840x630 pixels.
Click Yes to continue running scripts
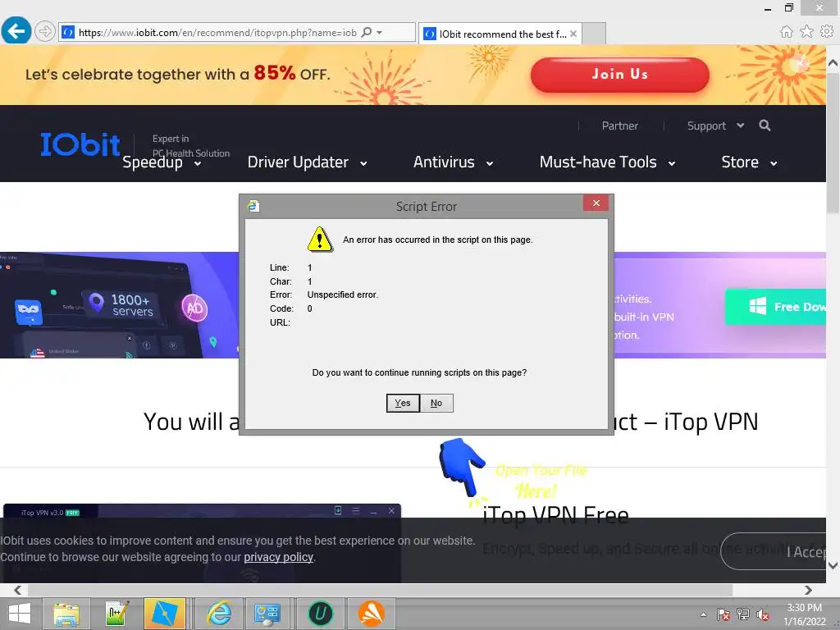tap(403, 403)
